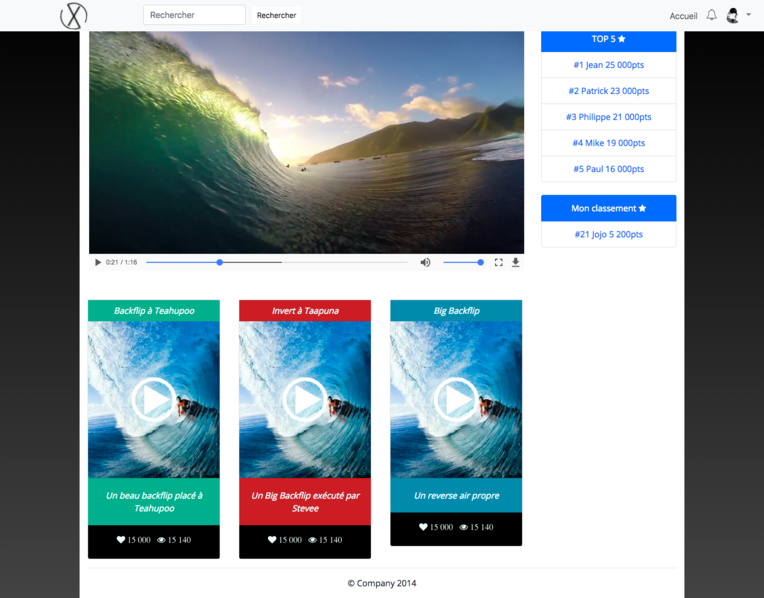
Task: Click the video progress seek bar
Action: tap(277, 262)
